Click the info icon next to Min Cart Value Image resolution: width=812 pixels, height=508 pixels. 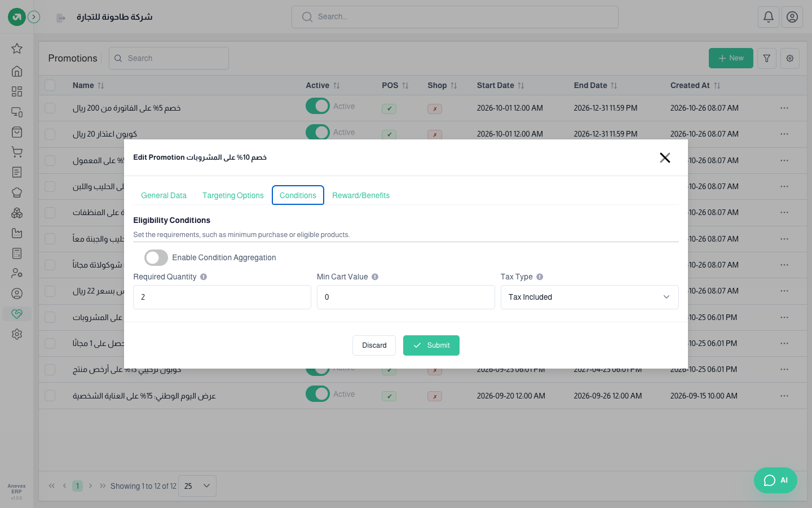tap(375, 277)
